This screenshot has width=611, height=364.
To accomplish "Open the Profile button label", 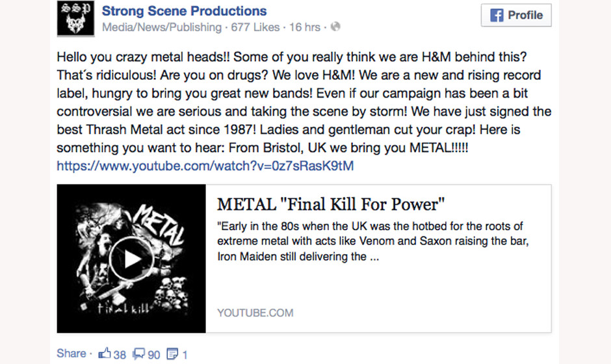I will coord(525,16).
